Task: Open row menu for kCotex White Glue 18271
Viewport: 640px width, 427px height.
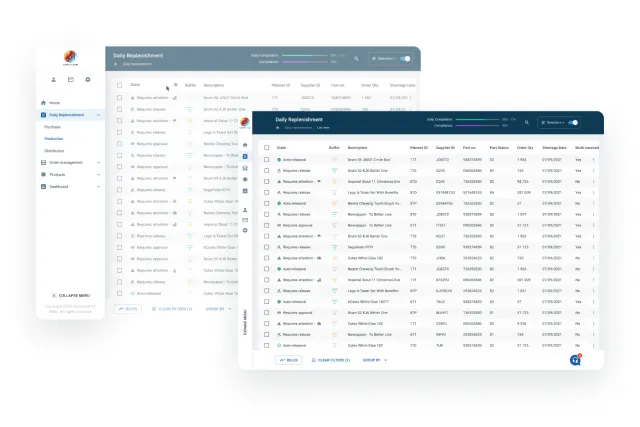Action: tap(593, 302)
